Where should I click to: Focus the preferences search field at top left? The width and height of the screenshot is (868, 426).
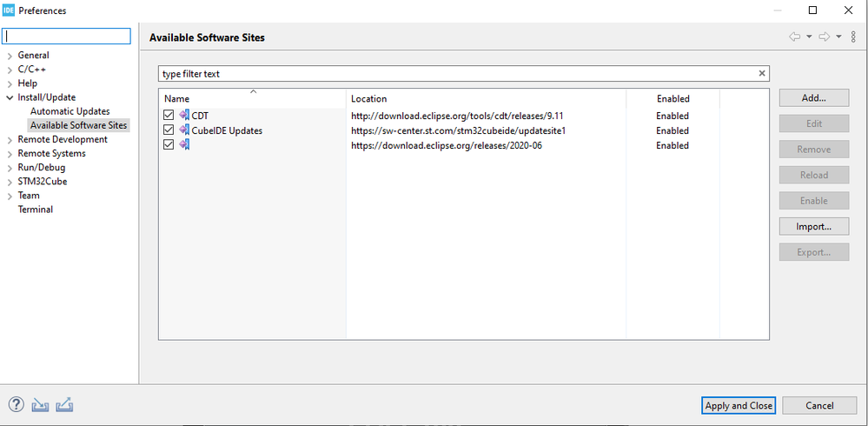66,36
